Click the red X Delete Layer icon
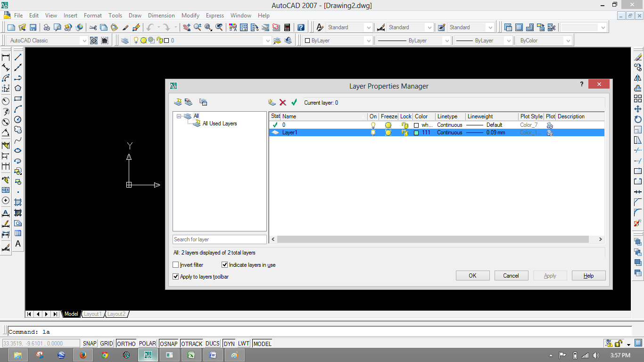 [x=283, y=102]
